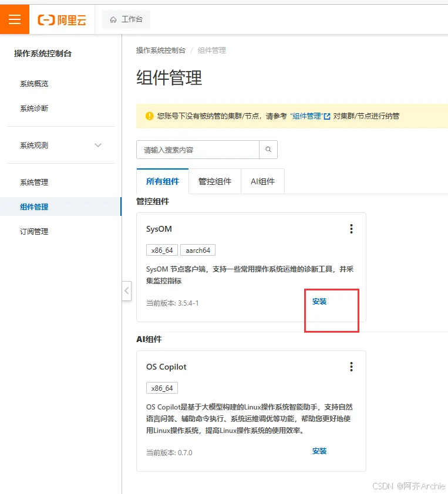Select 组件管理 in the sidebar
448x494 pixels.
coord(60,207)
